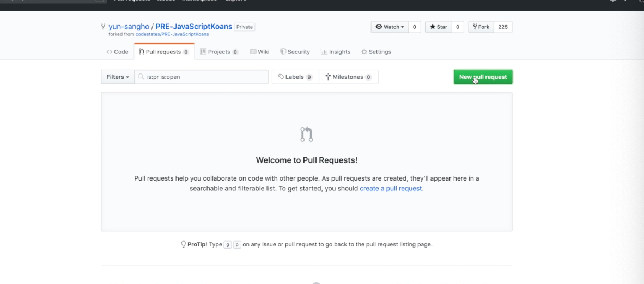Viewport: 644px width, 284px height.
Task: Open the Security tab
Action: 295,52
